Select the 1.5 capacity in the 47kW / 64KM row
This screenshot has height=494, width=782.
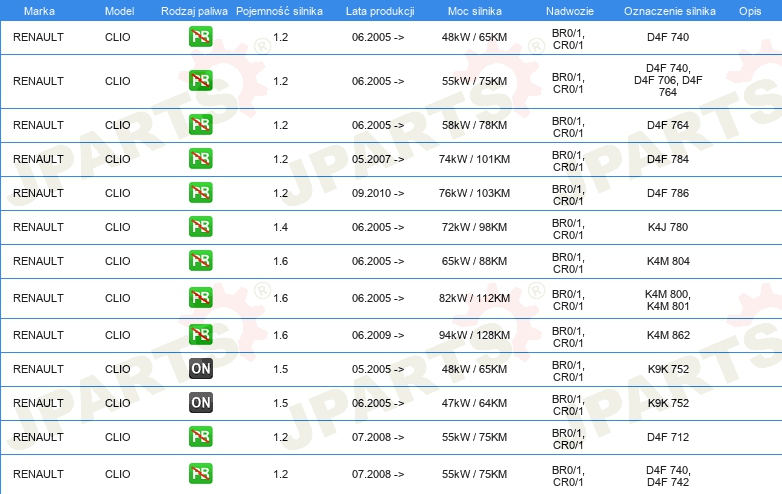point(280,403)
